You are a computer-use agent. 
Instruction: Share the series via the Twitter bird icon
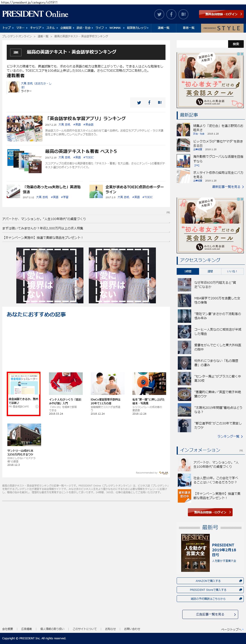pos(139,103)
